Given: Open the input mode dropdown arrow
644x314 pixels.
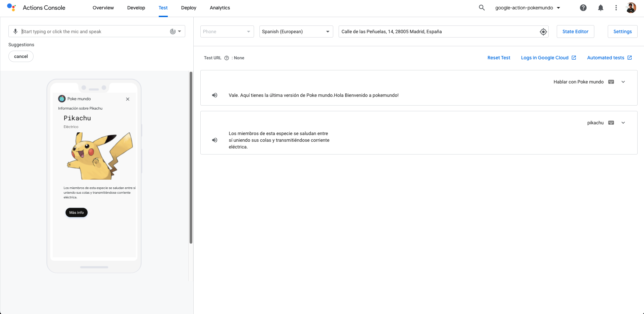Looking at the screenshot, I should click(180, 32).
